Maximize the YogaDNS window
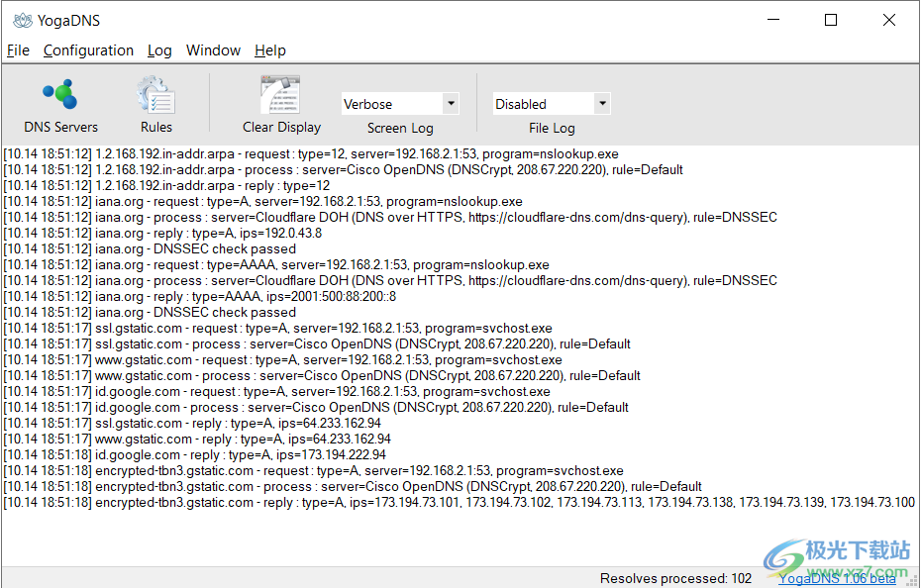This screenshot has width=921, height=588. pos(831,20)
